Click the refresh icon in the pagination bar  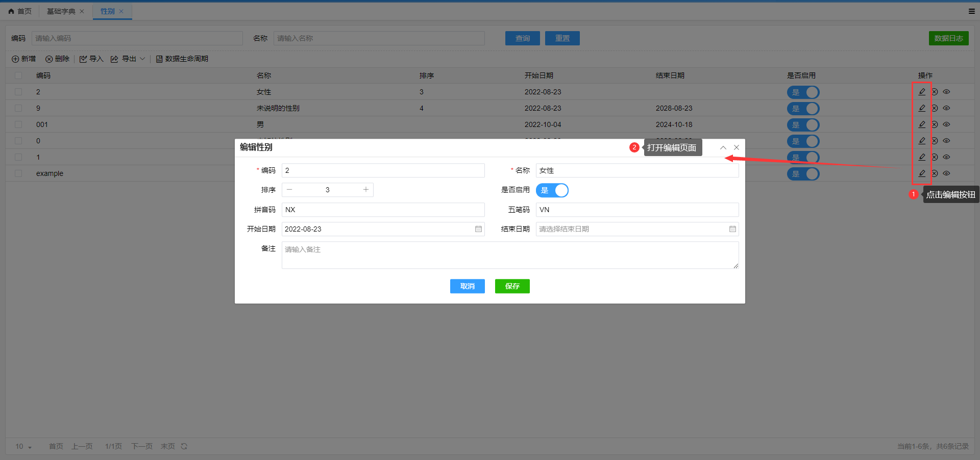[184, 446]
